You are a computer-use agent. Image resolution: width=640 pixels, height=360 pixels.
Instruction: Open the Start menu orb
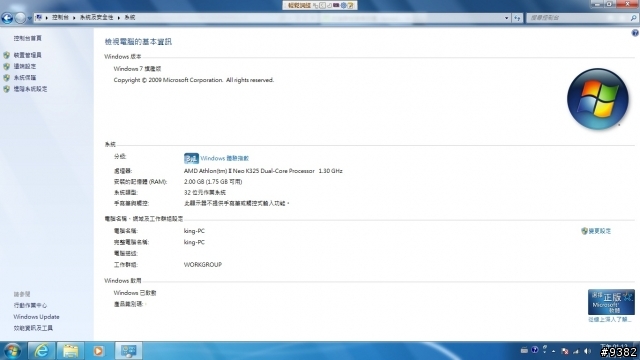[13, 351]
